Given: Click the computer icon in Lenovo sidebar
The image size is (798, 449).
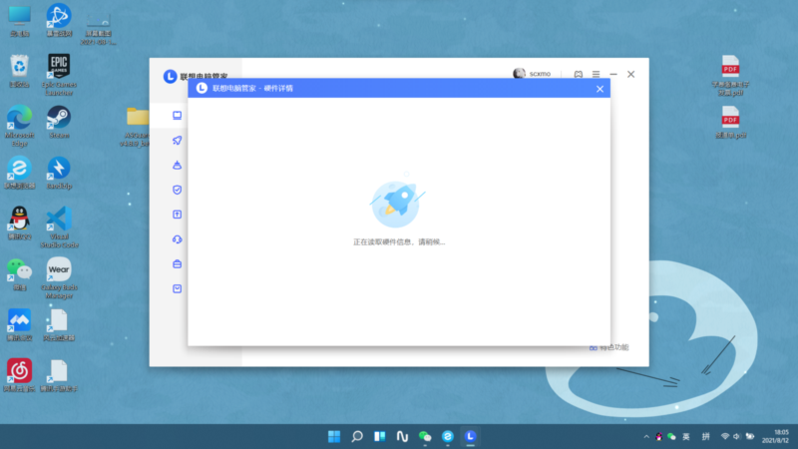Looking at the screenshot, I should click(x=177, y=116).
